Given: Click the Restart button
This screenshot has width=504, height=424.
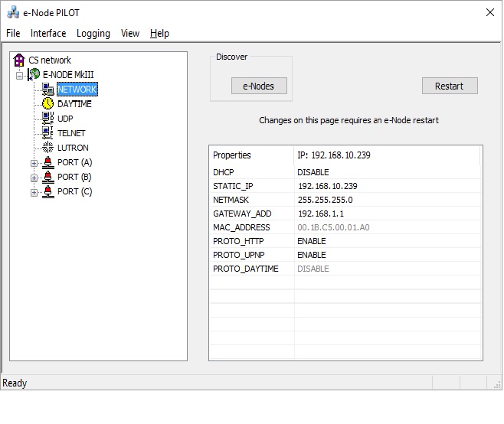Looking at the screenshot, I should tap(450, 86).
